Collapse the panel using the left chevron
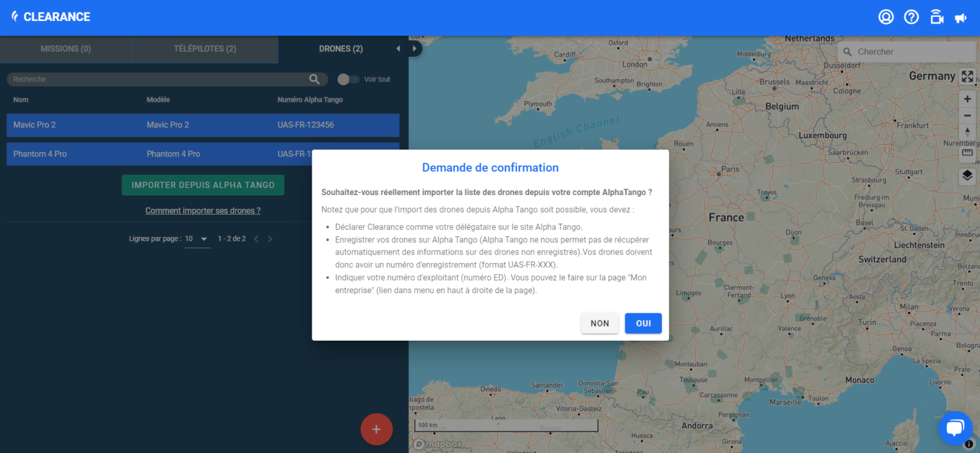The height and width of the screenshot is (453, 980). pyautogui.click(x=399, y=48)
